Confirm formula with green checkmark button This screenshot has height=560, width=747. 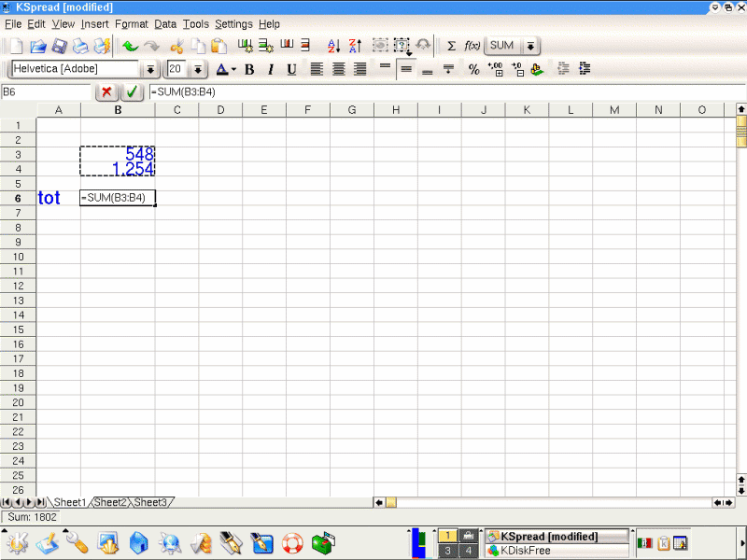tap(132, 92)
